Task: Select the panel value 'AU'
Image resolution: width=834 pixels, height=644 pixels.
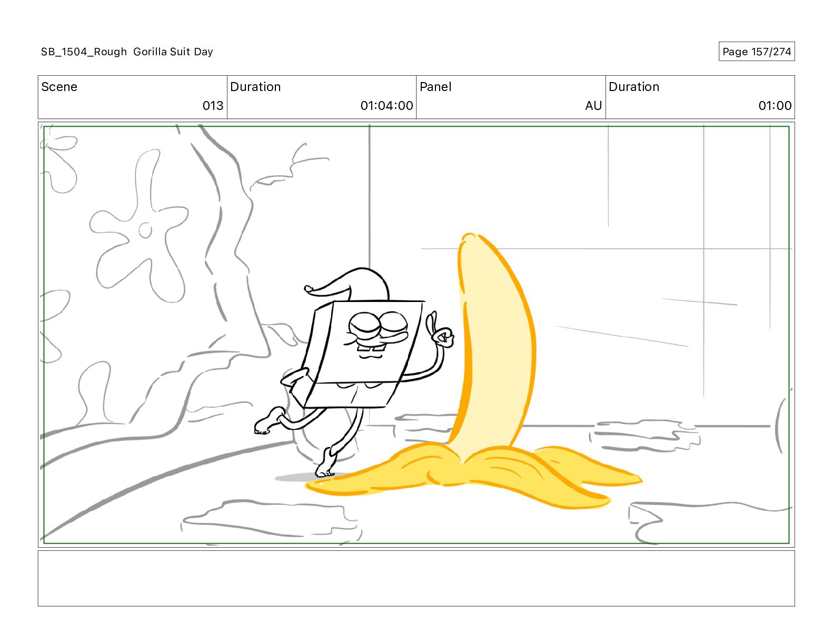Action: (593, 106)
